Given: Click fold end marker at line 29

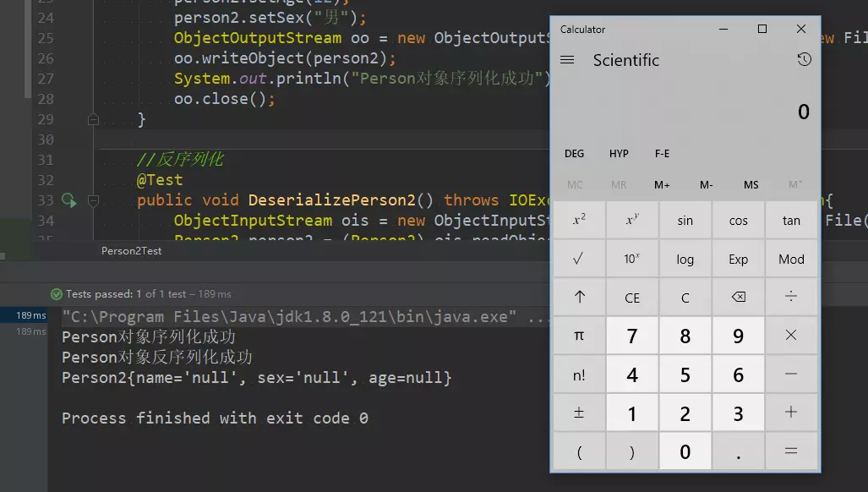Looking at the screenshot, I should point(93,119).
